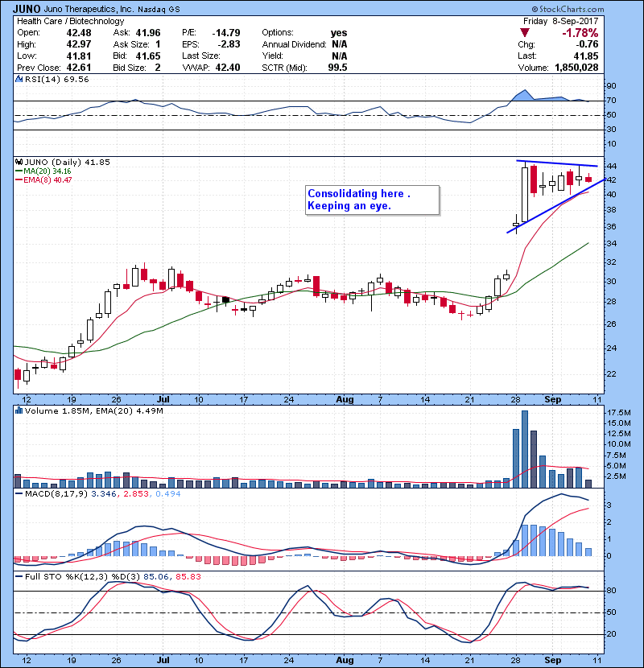The image size is (644, 668).
Task: Click the RSI indicator icon beside RSI(14)
Action: tap(19, 79)
